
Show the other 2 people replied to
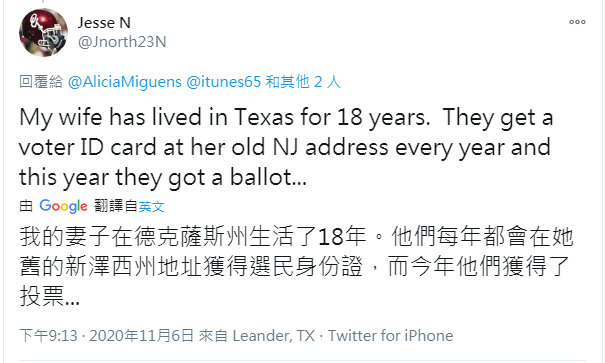(303, 82)
